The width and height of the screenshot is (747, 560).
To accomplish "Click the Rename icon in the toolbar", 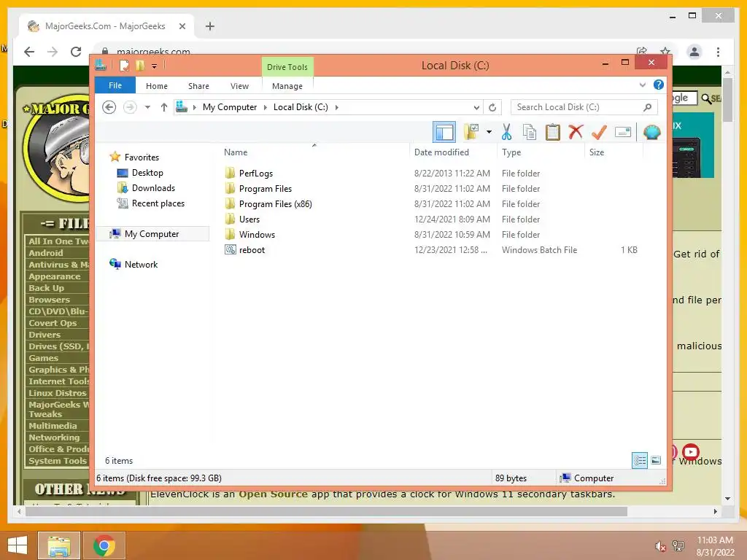I will pos(623,132).
